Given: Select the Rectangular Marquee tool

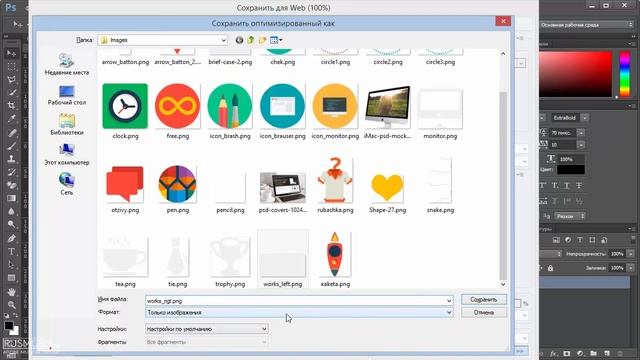Looking at the screenshot, I should [x=11, y=67].
